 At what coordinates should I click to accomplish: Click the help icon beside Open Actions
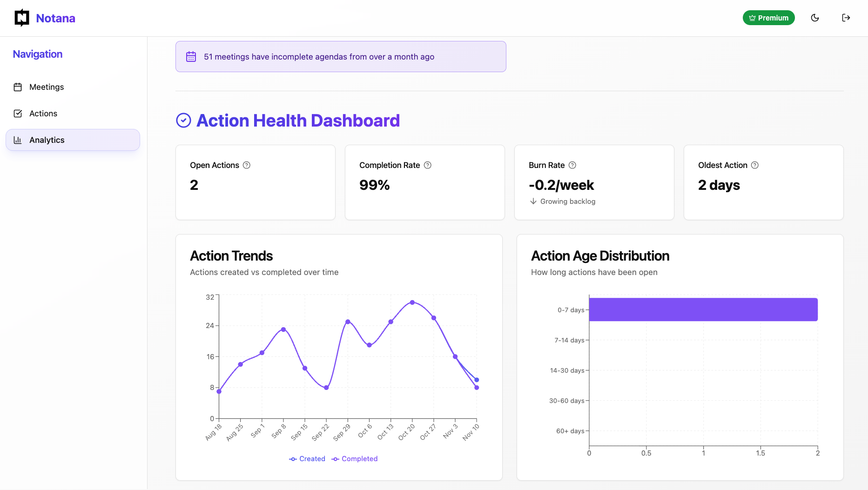(247, 165)
